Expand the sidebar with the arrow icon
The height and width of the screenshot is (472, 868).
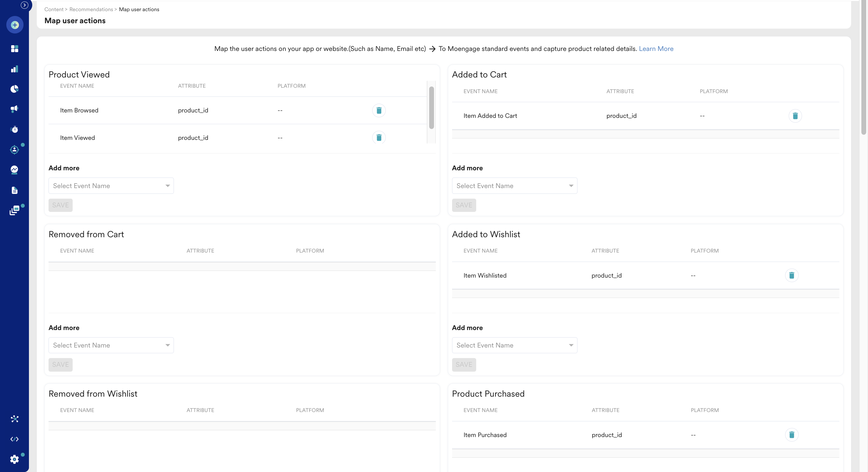(24, 5)
